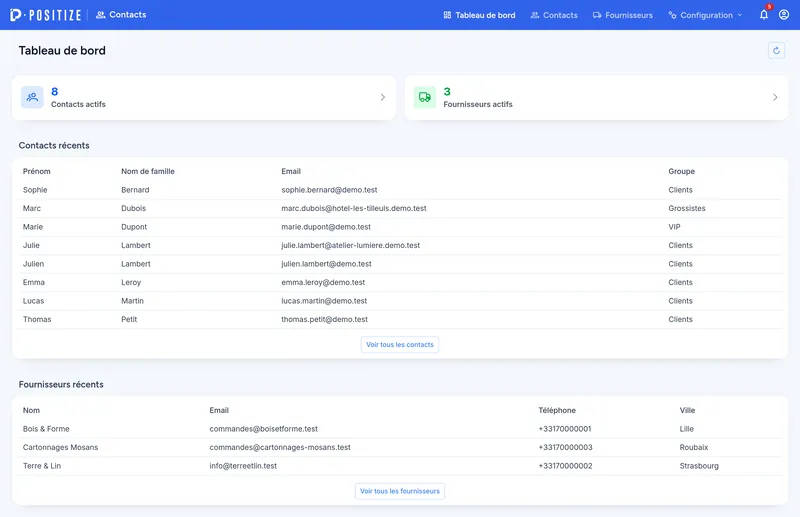Click the Contacts actifs label
The height and width of the screenshot is (517, 800).
click(78, 104)
